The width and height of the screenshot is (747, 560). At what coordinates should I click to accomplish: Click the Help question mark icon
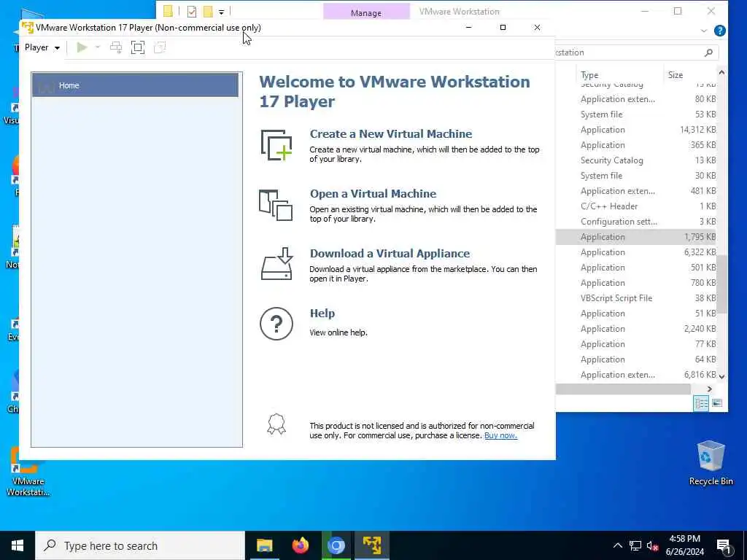point(276,324)
